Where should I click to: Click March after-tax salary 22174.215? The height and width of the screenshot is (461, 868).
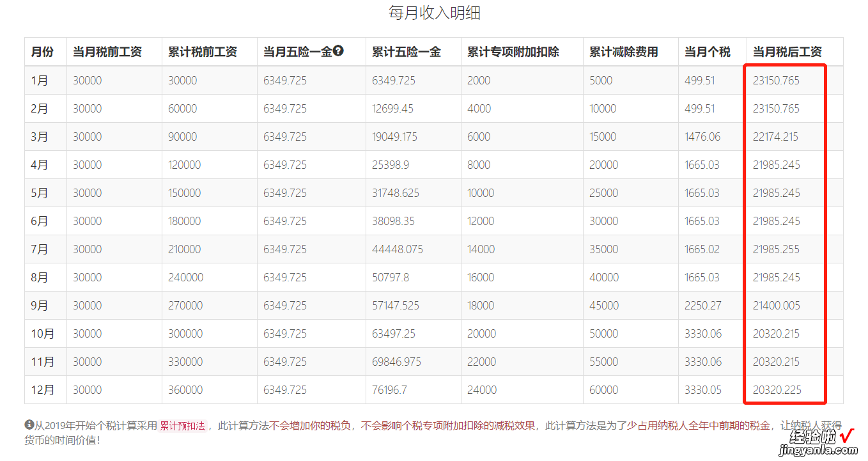(775, 137)
